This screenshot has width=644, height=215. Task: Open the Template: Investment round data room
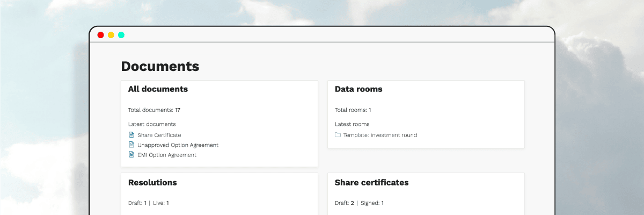coord(380,135)
